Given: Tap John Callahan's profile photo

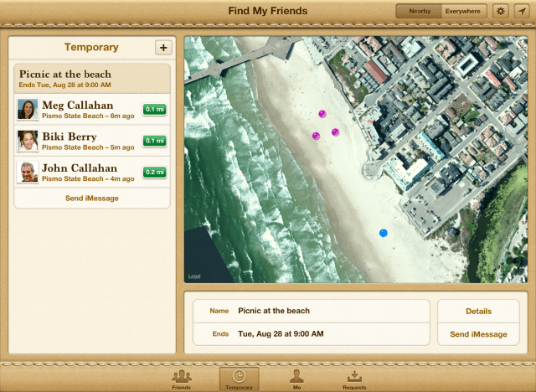Looking at the screenshot, I should 28,172.
